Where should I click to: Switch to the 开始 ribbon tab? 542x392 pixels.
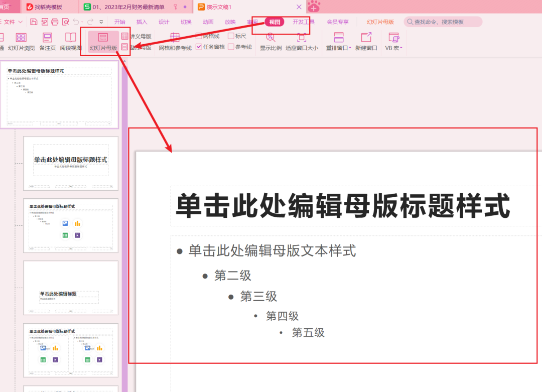(119, 22)
